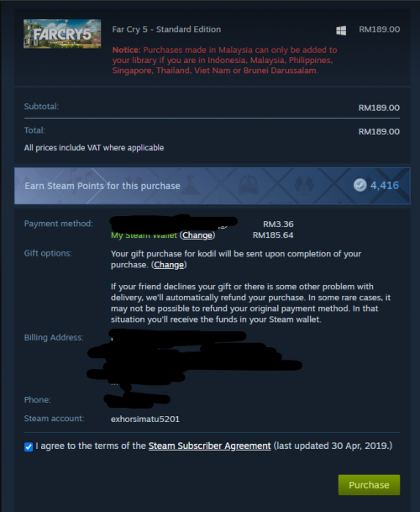Click the RM3.36 payment amount

point(278,224)
